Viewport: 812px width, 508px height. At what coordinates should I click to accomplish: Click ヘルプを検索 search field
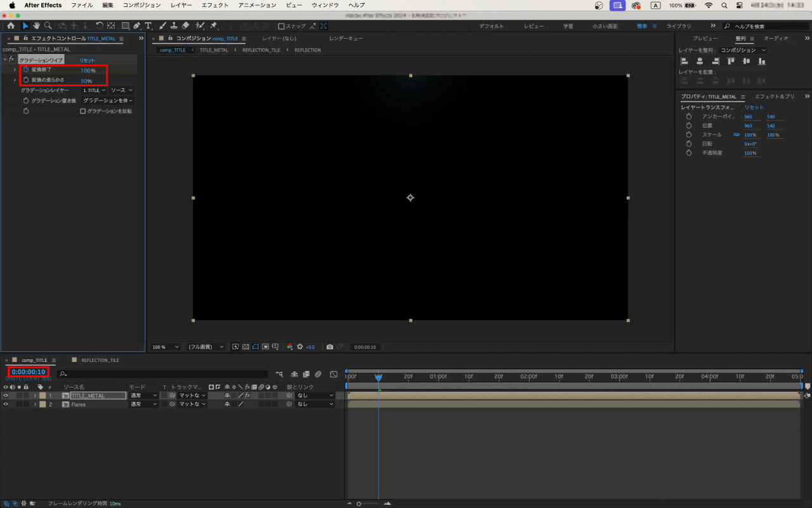[x=764, y=26]
